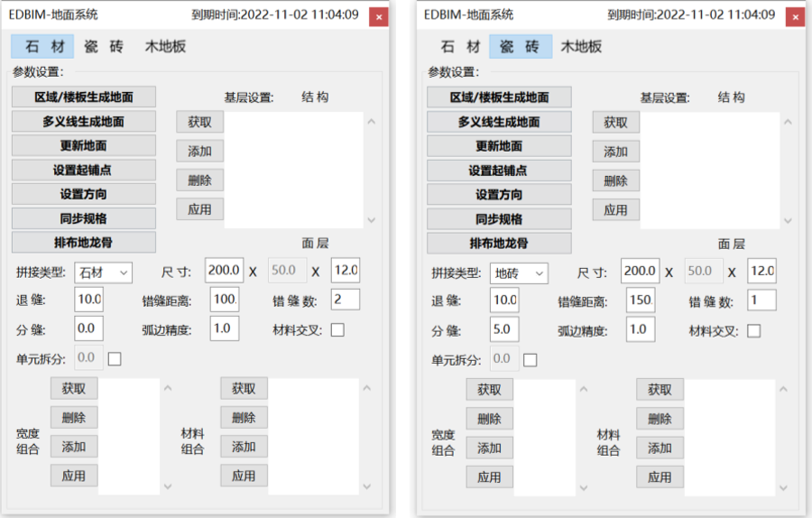Click 退缝 10.0 field in right window
The width and height of the screenshot is (812, 518).
[504, 300]
